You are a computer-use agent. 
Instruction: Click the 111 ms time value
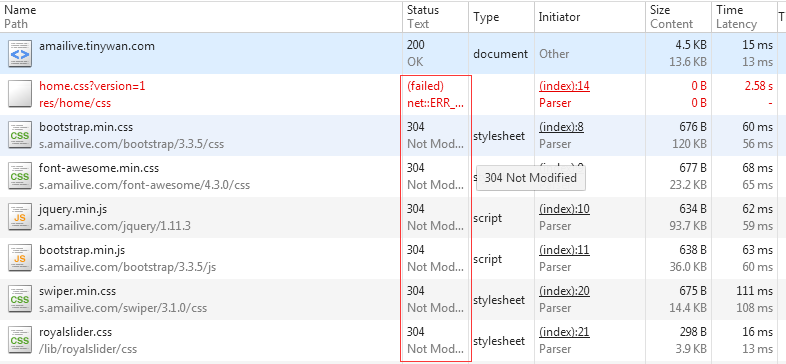click(755, 291)
